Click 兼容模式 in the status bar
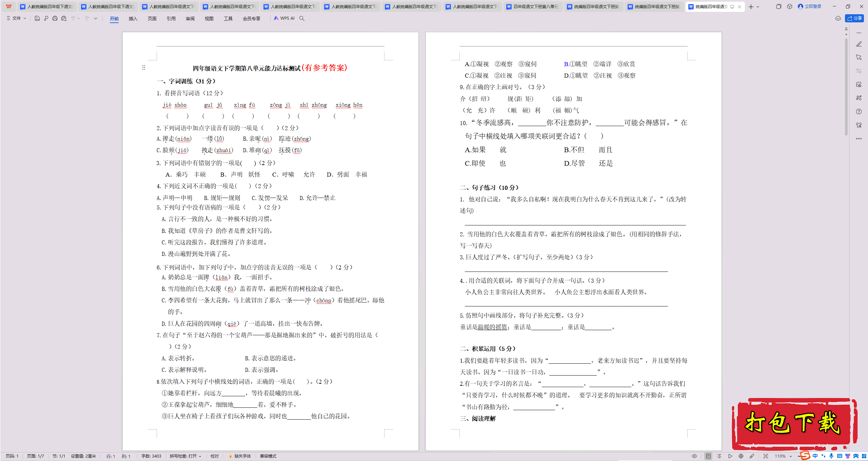 point(268,456)
